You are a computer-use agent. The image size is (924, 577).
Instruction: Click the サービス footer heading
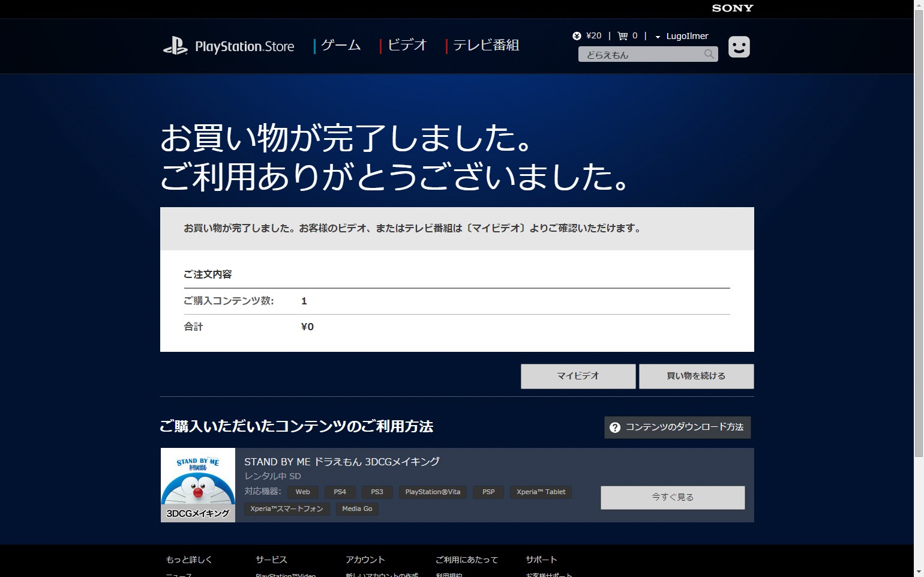[271, 560]
